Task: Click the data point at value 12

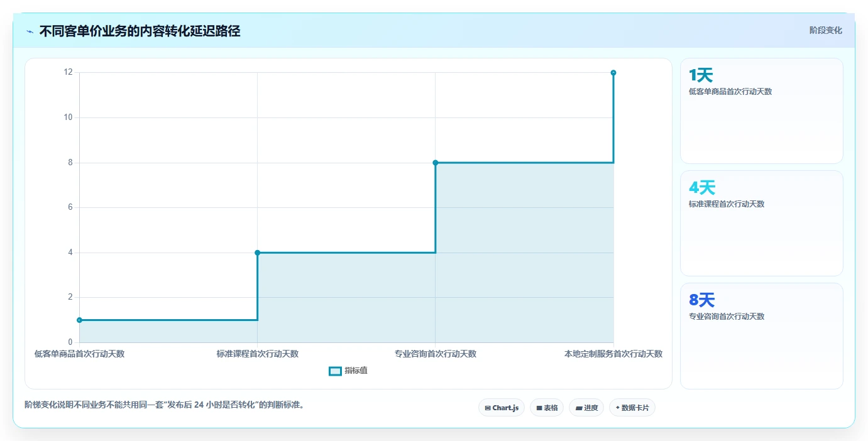Action: click(613, 73)
